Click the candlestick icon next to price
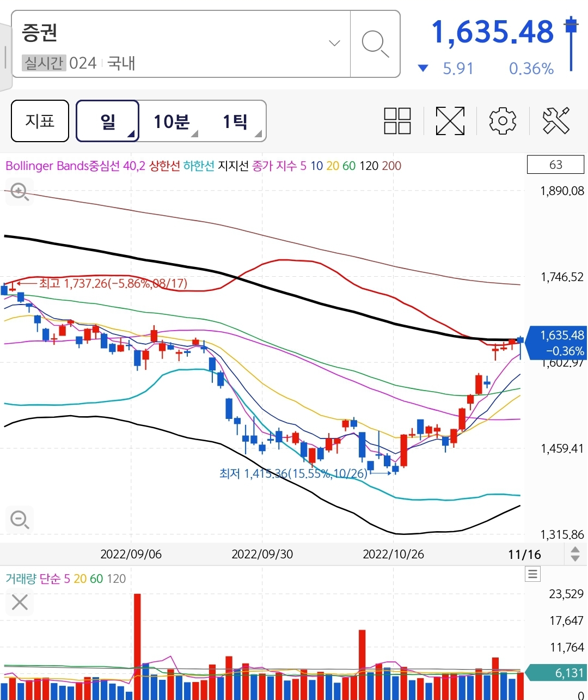 571,44
